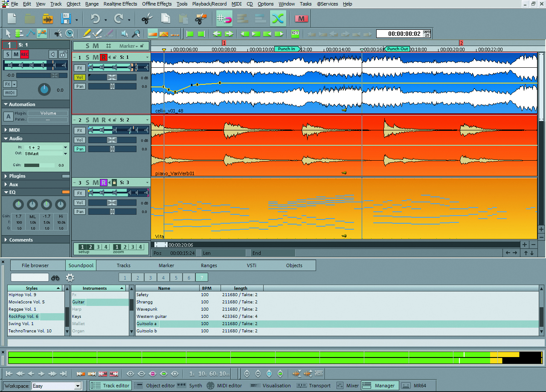Click the scissors Cut icon in top toolbar
Screen dimensions: 546x392
point(147,19)
